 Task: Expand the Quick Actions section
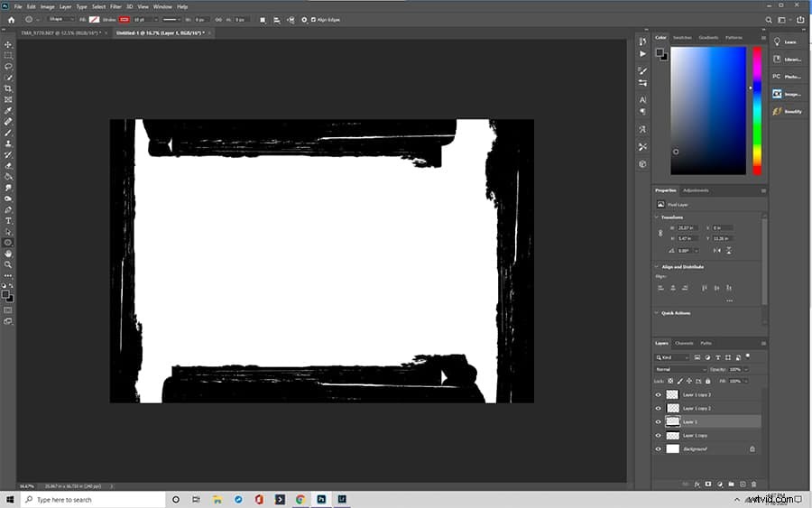coord(657,313)
